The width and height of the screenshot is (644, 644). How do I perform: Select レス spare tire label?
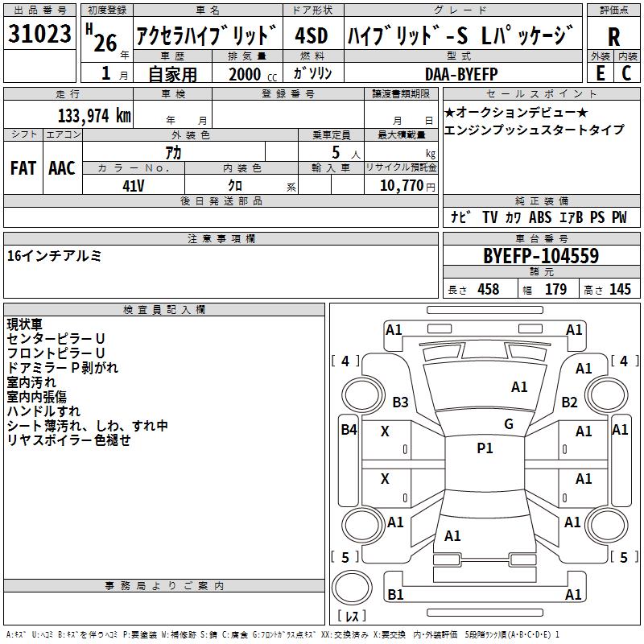[x=352, y=615]
